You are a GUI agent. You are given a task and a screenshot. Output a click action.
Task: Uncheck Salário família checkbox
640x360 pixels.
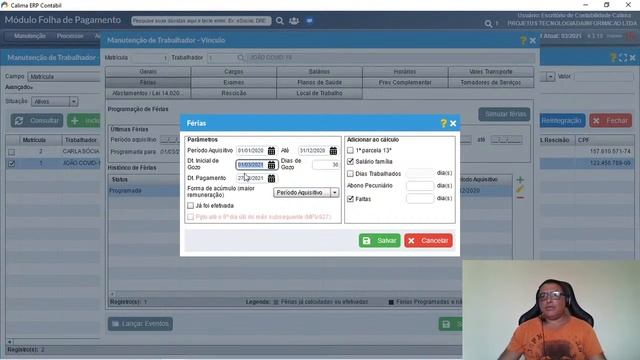[x=350, y=162]
